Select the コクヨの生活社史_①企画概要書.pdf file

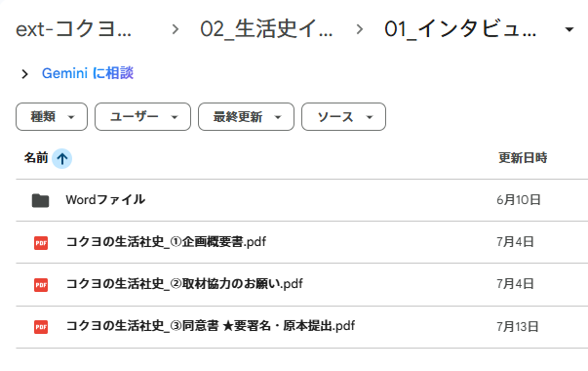(x=166, y=242)
